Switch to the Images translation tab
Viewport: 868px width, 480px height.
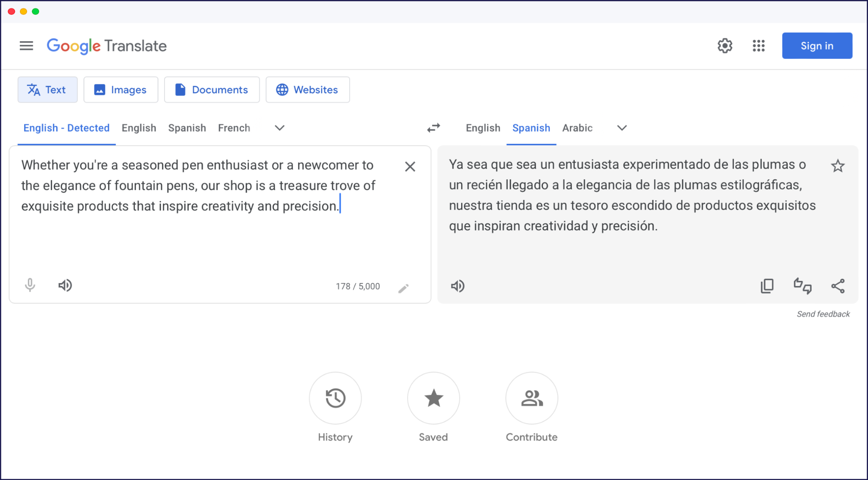click(121, 89)
